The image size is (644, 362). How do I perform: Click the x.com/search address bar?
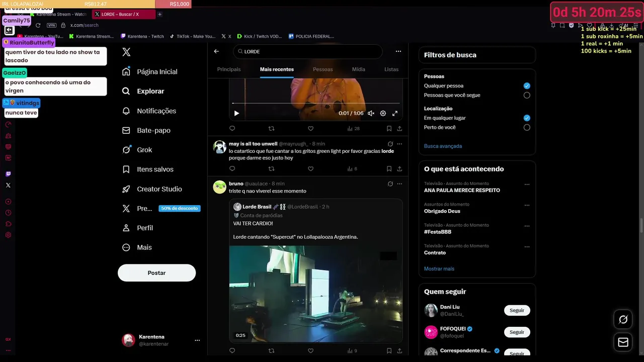85,25
